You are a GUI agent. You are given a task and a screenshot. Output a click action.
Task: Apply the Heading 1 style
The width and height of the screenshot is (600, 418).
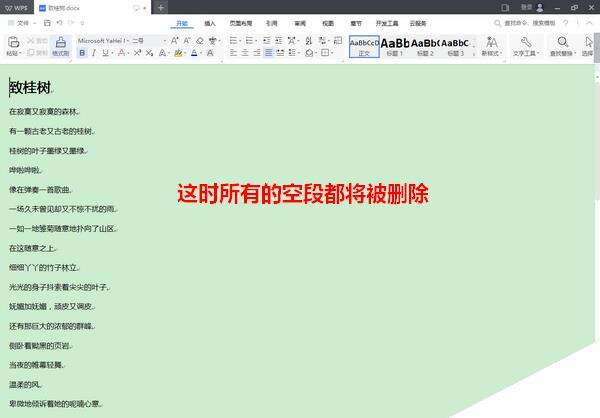[x=395, y=46]
